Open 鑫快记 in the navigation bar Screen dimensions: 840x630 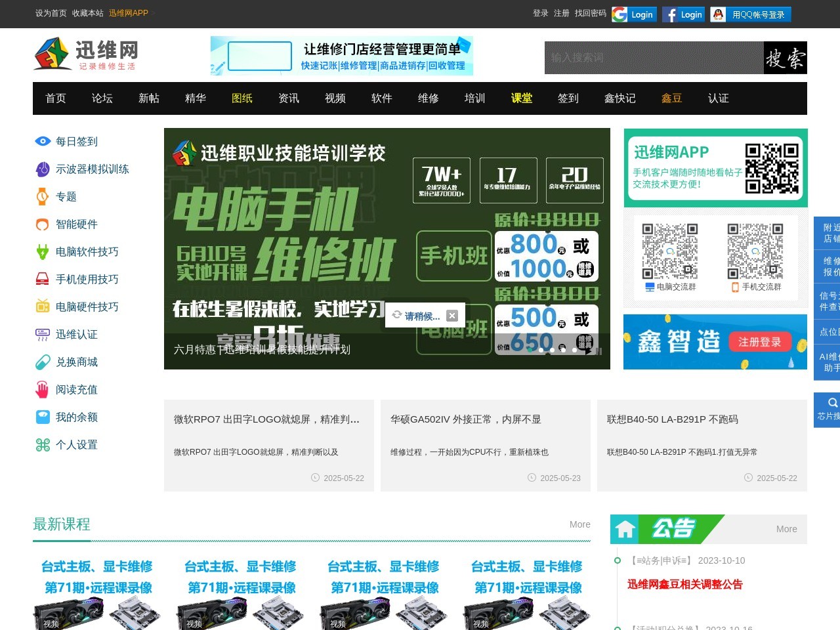620,98
